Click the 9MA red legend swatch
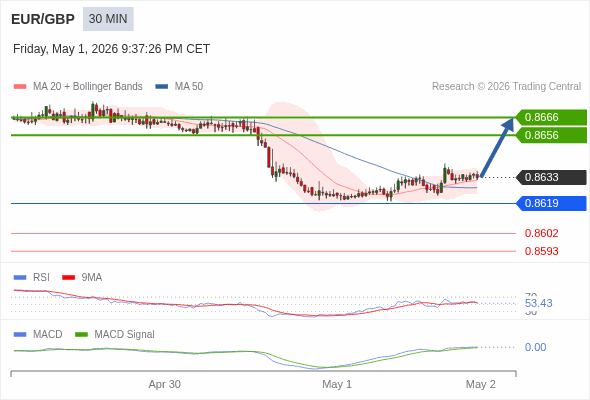The height and width of the screenshot is (400, 590). pos(68,278)
